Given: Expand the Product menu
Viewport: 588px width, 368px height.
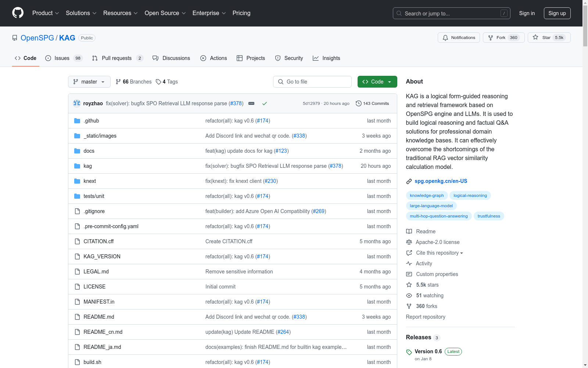Looking at the screenshot, I should (x=46, y=13).
